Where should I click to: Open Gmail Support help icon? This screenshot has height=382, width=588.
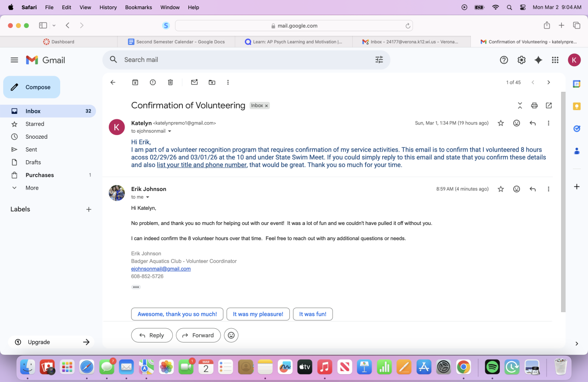504,60
